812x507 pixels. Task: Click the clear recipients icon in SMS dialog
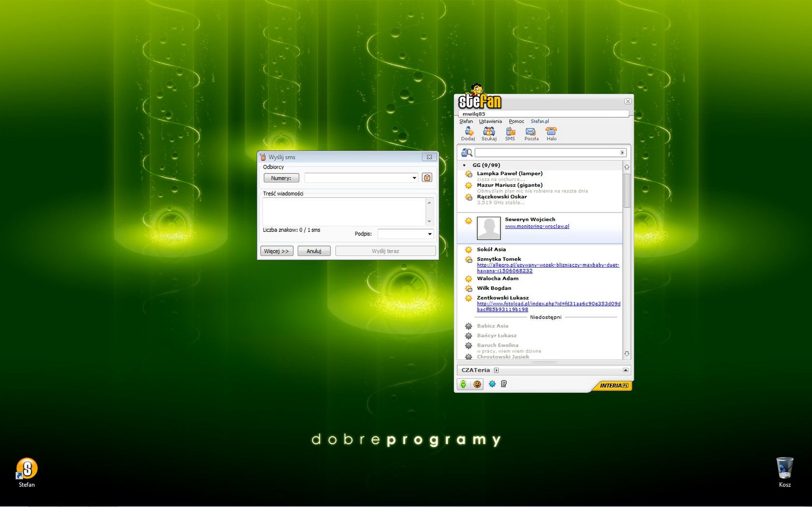pos(427,178)
